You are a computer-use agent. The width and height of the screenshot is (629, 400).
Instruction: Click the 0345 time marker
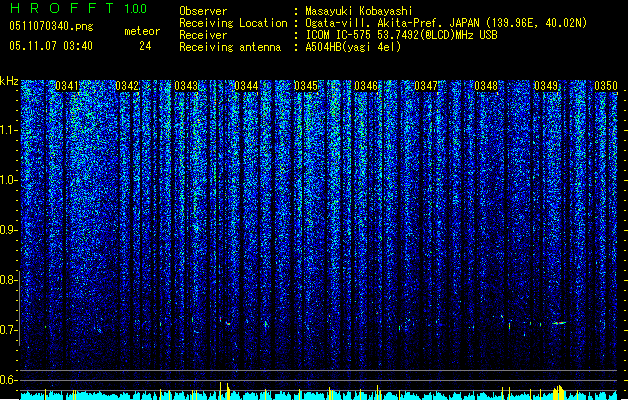click(x=306, y=86)
